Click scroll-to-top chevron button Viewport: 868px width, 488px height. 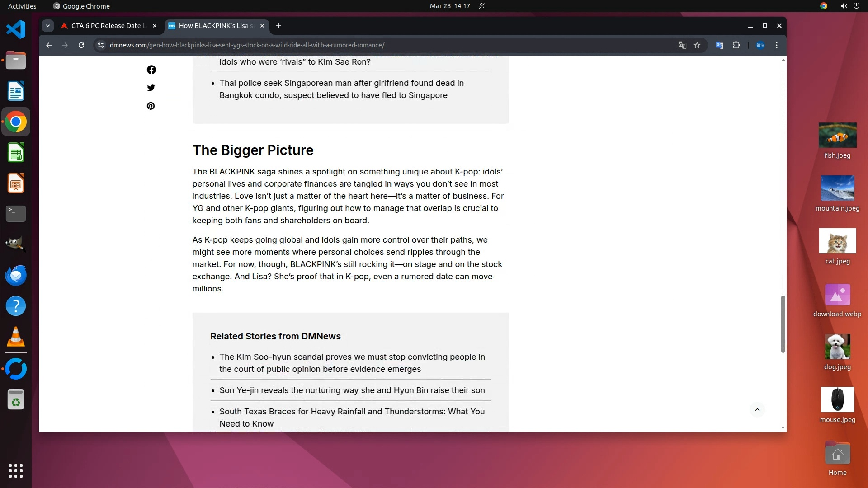click(757, 410)
